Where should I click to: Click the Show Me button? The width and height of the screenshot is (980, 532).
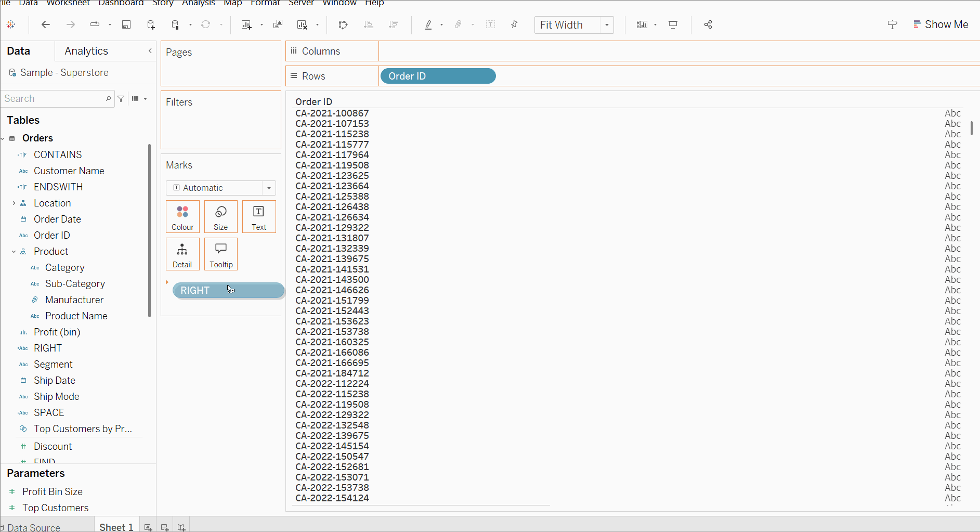tap(941, 24)
